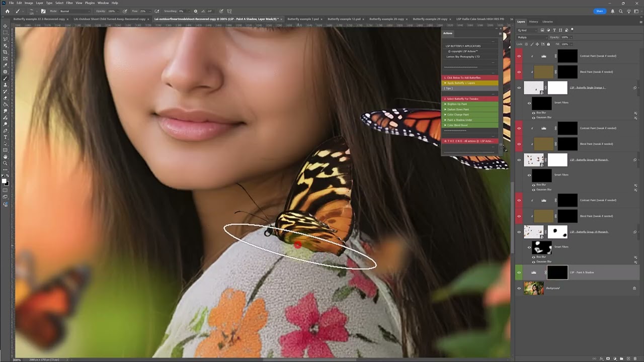The height and width of the screenshot is (362, 644).
Task: Select the Hand tool
Action: point(6,157)
